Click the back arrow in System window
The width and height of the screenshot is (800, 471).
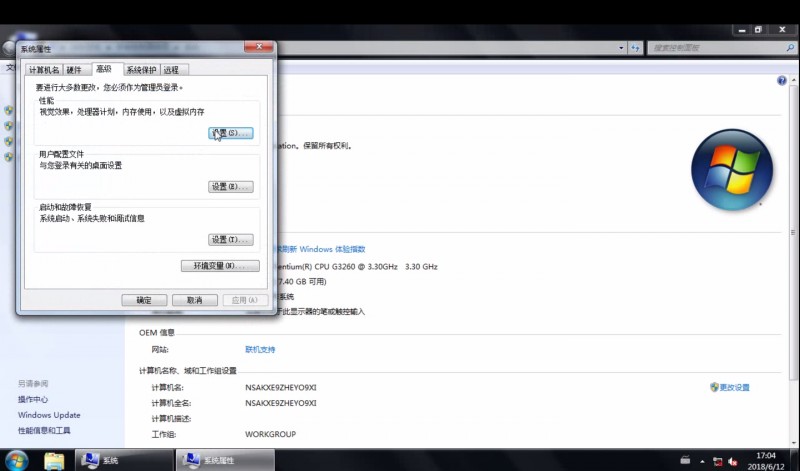coord(9,47)
